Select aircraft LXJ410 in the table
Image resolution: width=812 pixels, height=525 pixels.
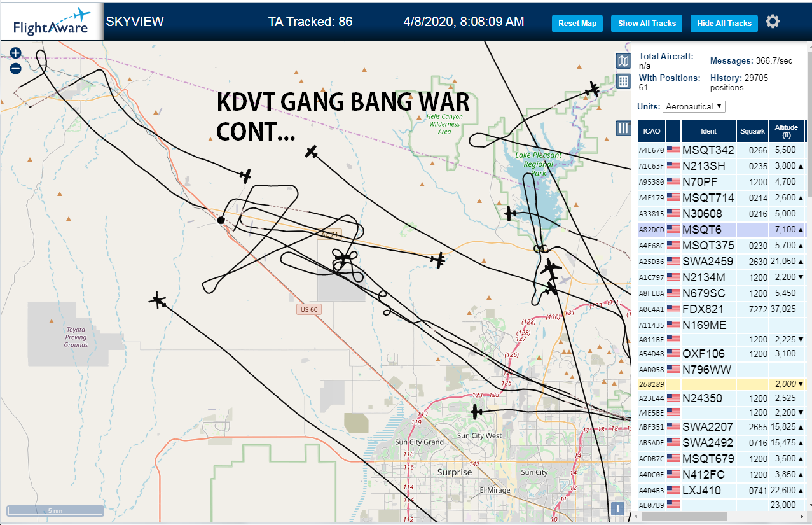click(722, 491)
